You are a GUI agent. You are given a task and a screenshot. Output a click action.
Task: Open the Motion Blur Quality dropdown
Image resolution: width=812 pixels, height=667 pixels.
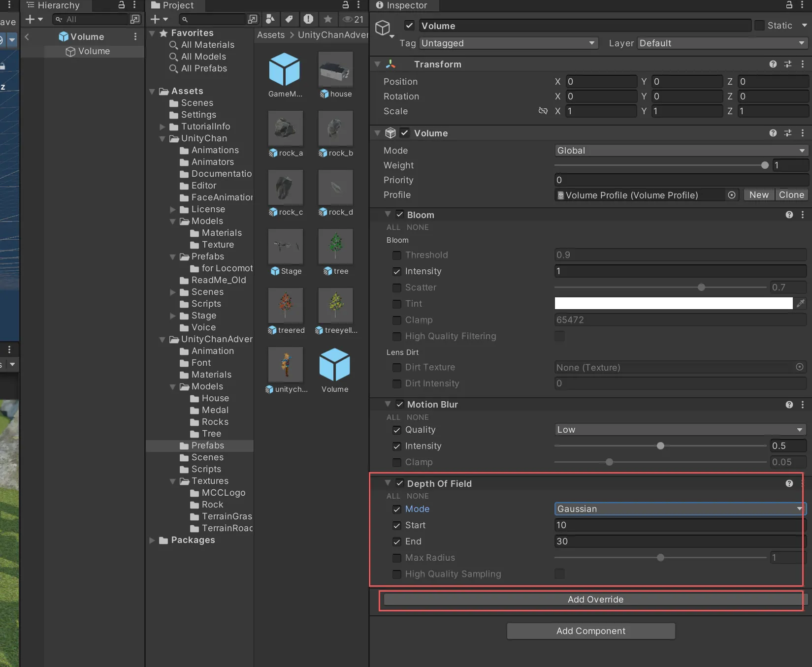pos(679,429)
